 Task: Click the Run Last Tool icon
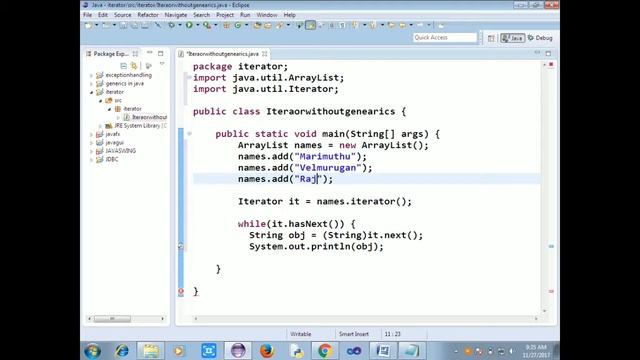point(207,25)
